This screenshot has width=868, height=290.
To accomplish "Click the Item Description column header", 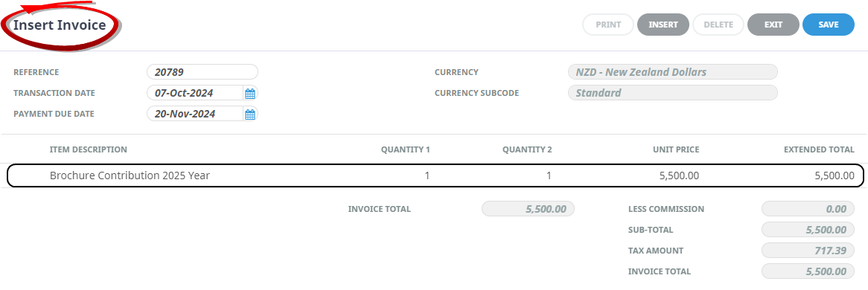I will [88, 149].
